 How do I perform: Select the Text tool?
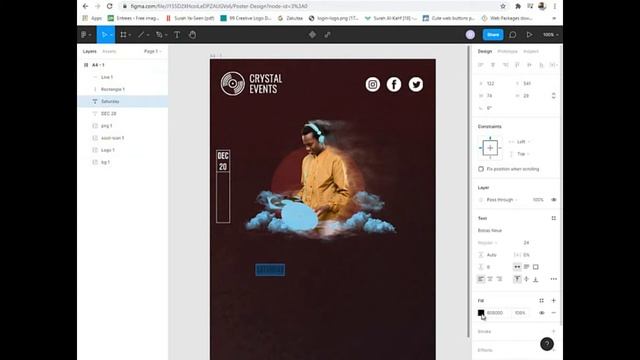coord(177,35)
